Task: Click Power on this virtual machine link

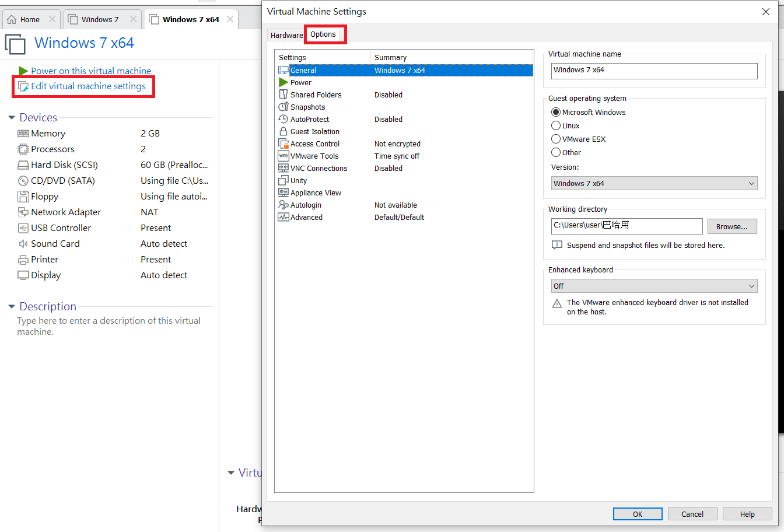Action: (91, 71)
